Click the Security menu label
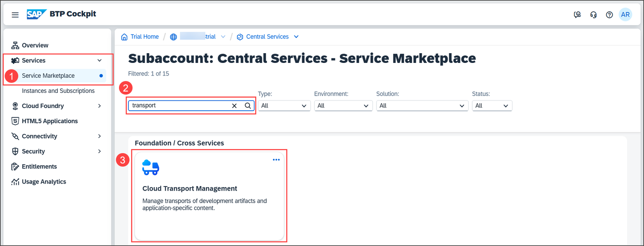Viewport: 644px width, 246px height. (x=33, y=151)
